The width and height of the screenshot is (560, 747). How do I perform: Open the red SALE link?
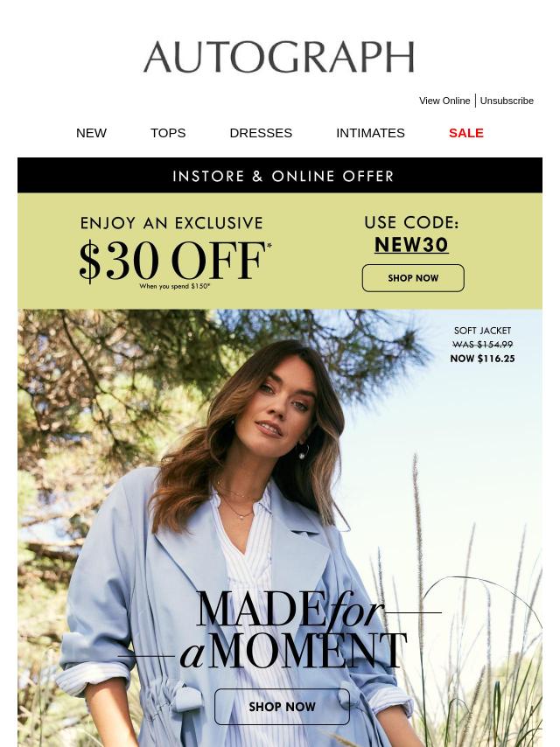click(466, 133)
